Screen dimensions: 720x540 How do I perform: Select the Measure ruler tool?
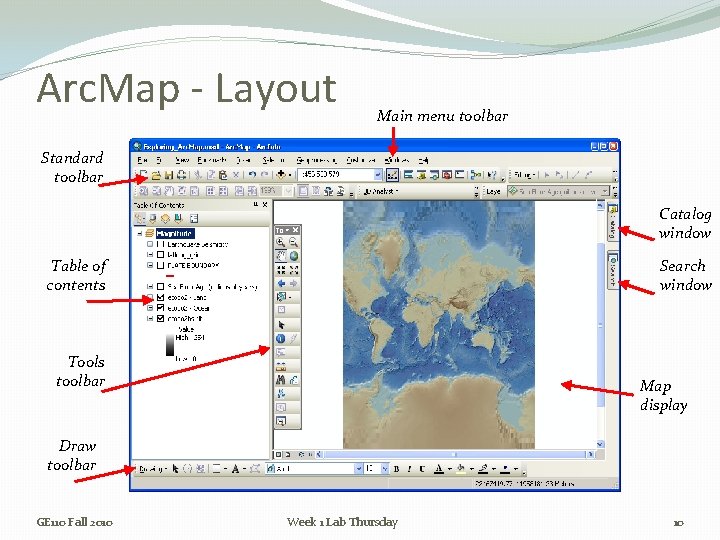coord(281,366)
